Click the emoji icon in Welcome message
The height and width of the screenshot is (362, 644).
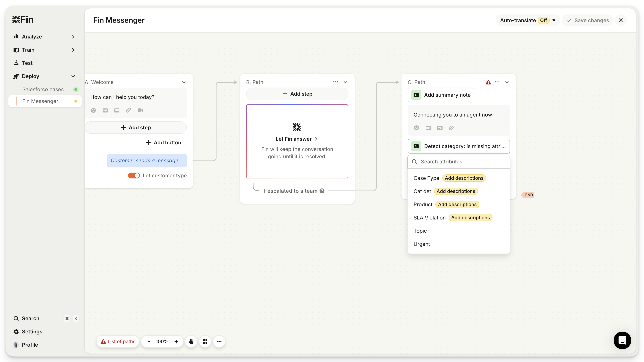pyautogui.click(x=93, y=110)
